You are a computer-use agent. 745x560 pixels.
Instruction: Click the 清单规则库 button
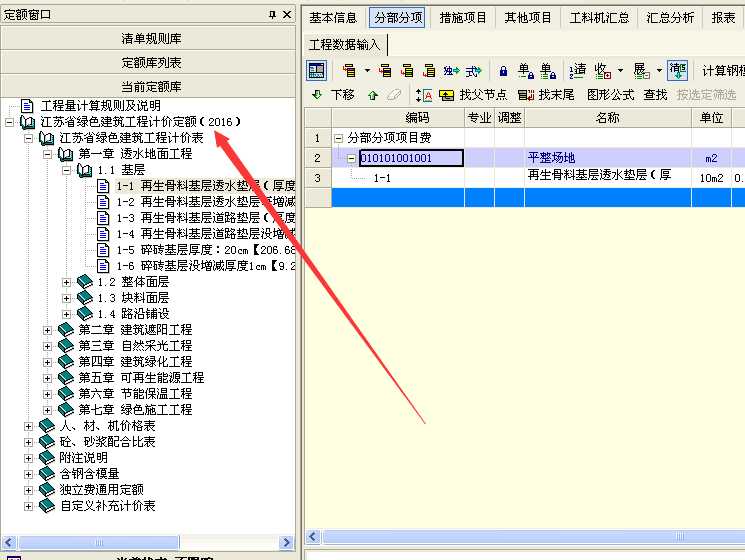(151, 38)
